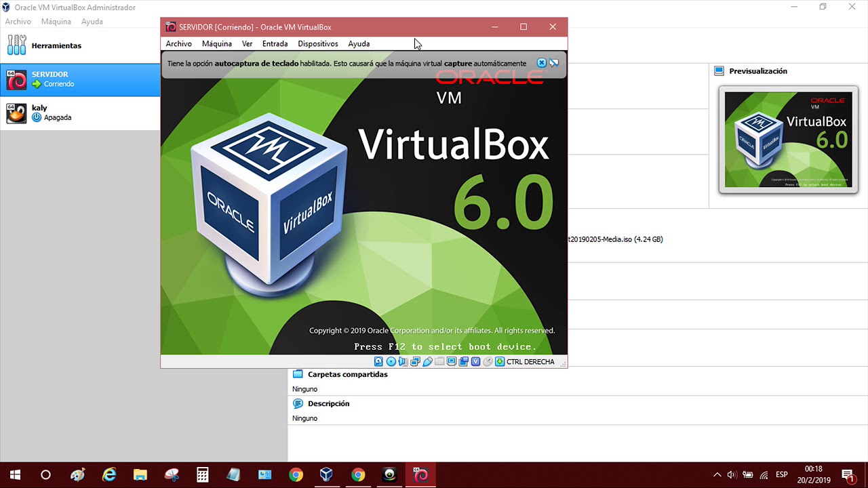This screenshot has height=488, width=868.
Task: Click the volume speaker tray icon
Action: (732, 475)
